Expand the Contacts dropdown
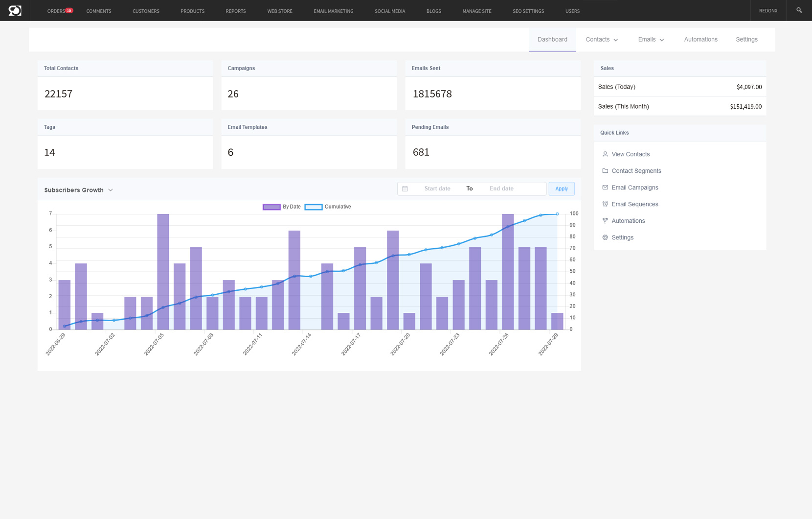 (601, 39)
